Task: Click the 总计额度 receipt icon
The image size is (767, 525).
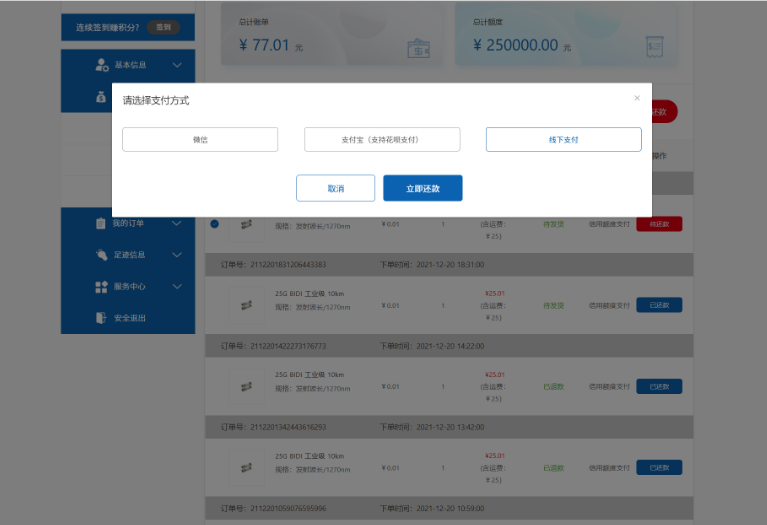Action: [x=654, y=46]
